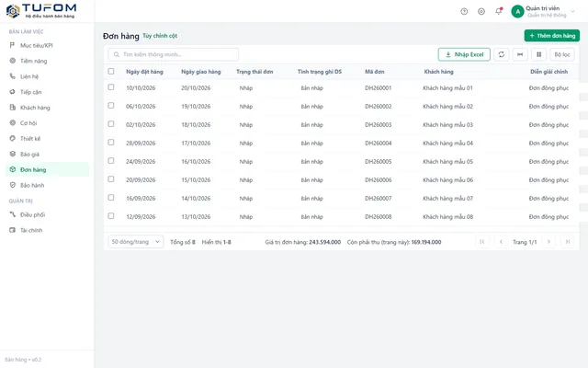
Task: Check the row for order DH260008
Action: click(111, 216)
